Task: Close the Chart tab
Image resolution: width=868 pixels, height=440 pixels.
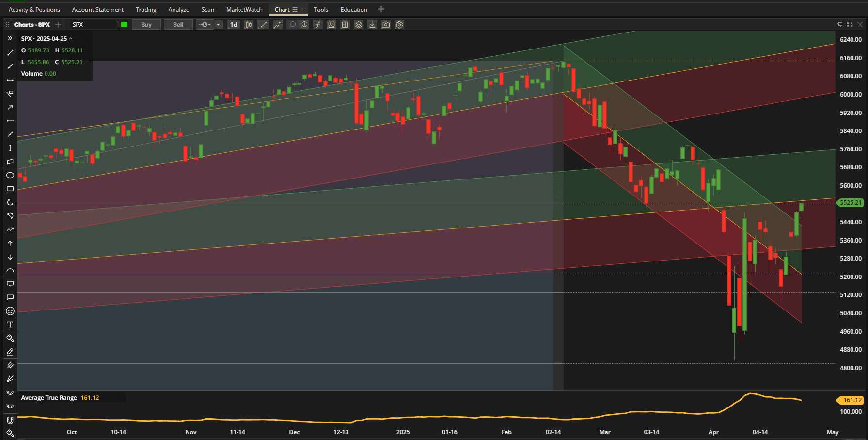Action: (303, 10)
